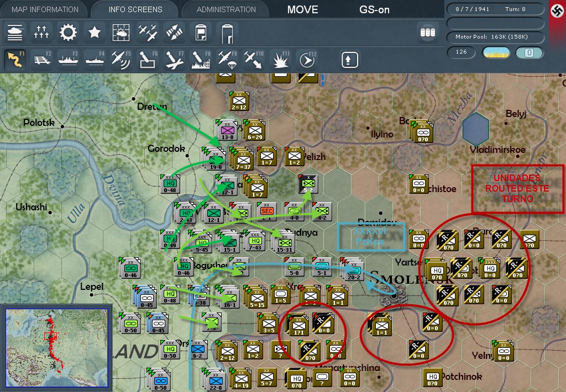Click the MOVE mode label
The width and height of the screenshot is (566, 392).
click(302, 9)
